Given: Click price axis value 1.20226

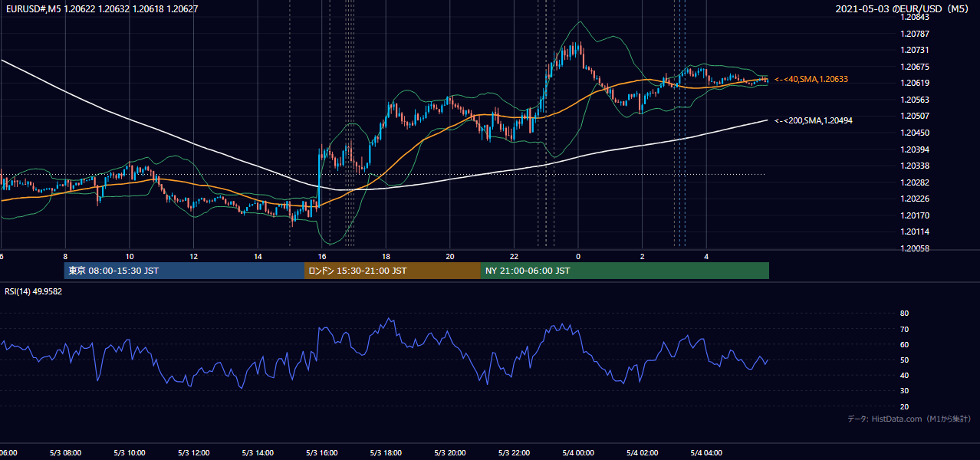Looking at the screenshot, I should pyautogui.click(x=915, y=199).
